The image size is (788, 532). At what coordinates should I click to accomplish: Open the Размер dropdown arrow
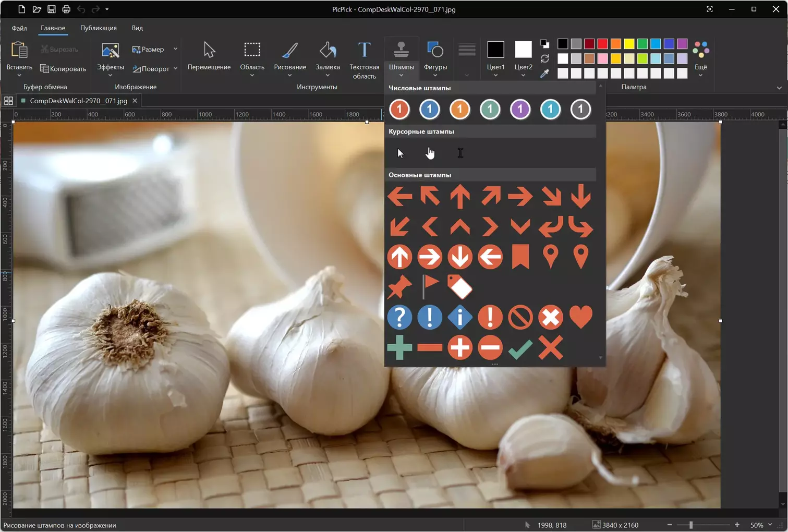tap(176, 49)
